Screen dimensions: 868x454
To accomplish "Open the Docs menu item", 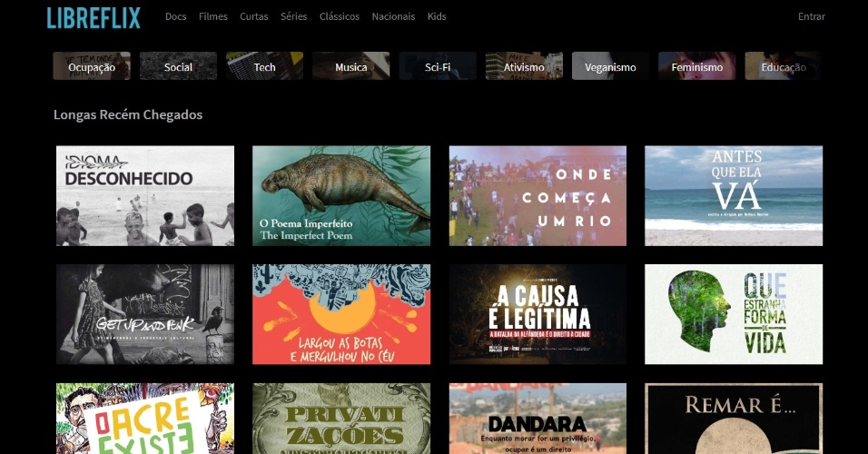I will 175,16.
